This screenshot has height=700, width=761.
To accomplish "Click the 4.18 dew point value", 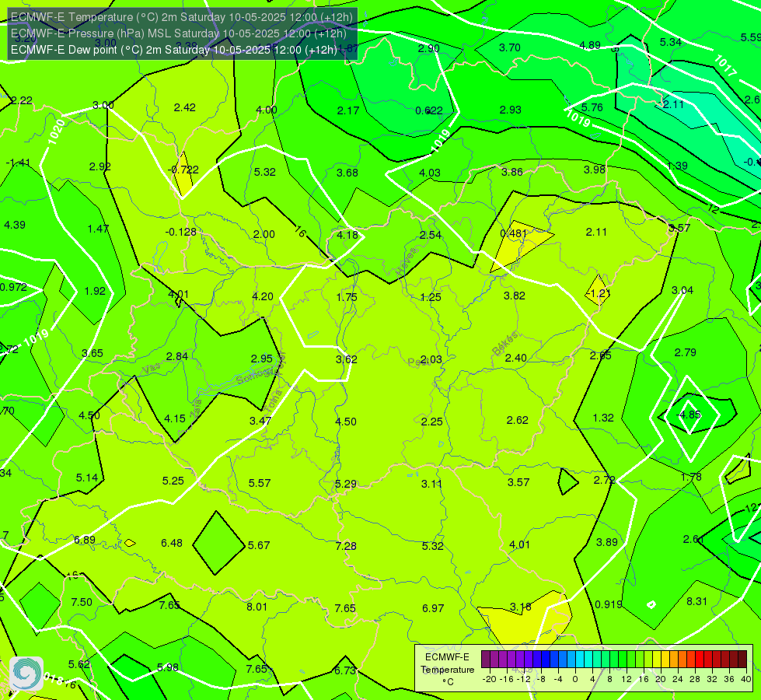I will click(x=347, y=235).
